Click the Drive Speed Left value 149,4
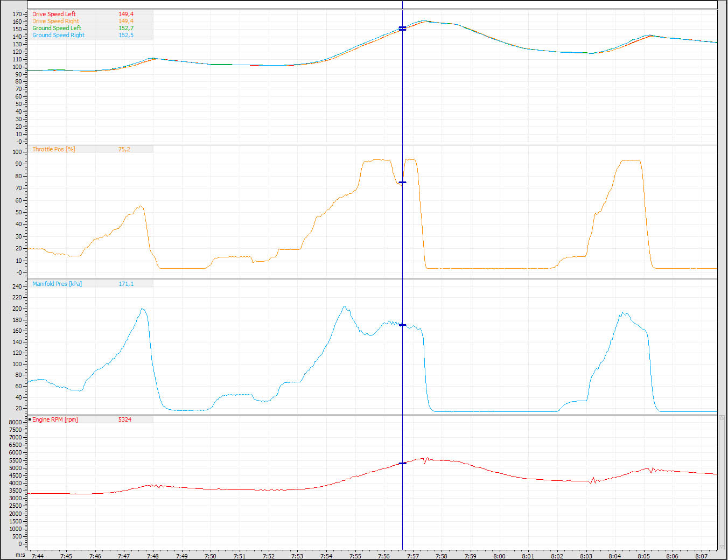The height and width of the screenshot is (560, 728). tap(126, 14)
